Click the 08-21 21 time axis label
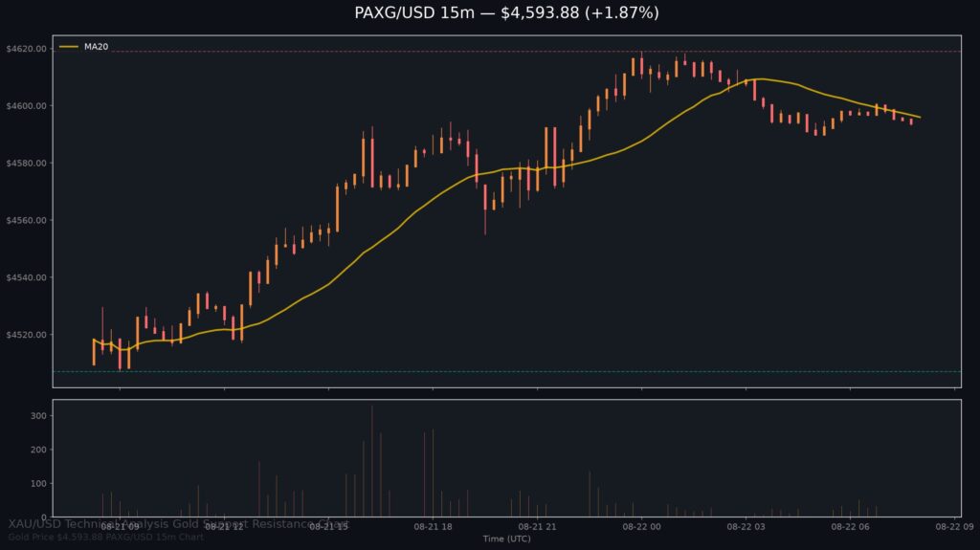This screenshot has width=980, height=550. [538, 527]
